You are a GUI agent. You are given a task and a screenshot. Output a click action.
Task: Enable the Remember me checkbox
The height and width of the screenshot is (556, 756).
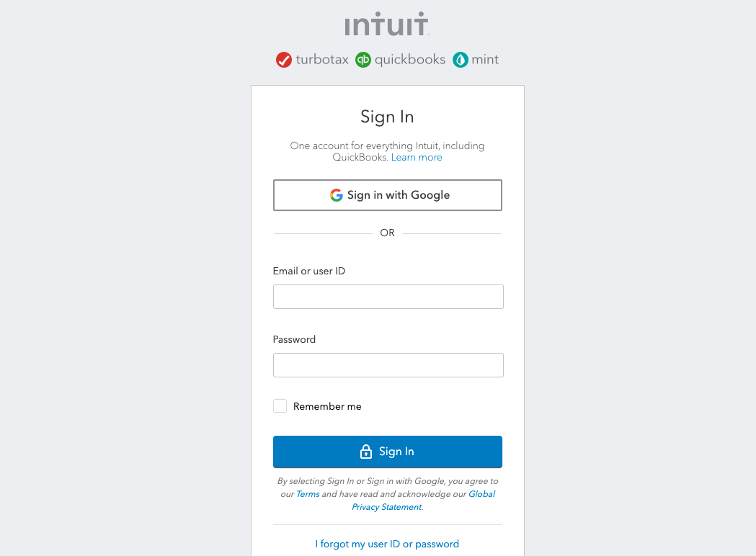point(280,406)
